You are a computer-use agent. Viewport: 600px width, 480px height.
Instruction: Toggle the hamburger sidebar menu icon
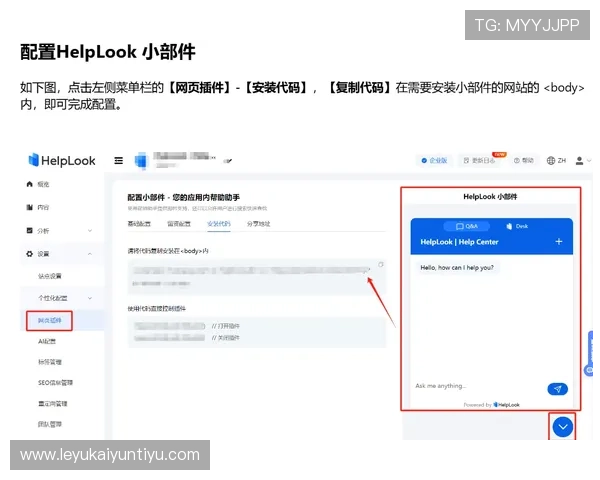(x=119, y=161)
